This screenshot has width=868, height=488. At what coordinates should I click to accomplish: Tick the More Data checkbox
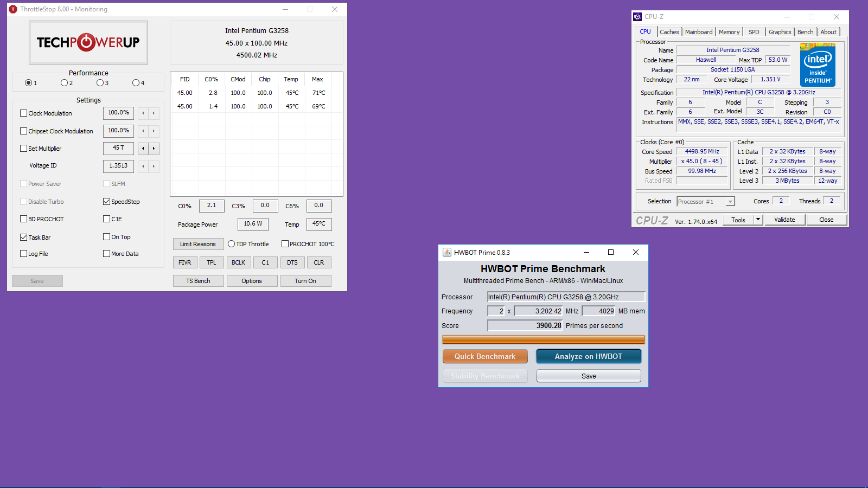pos(106,254)
